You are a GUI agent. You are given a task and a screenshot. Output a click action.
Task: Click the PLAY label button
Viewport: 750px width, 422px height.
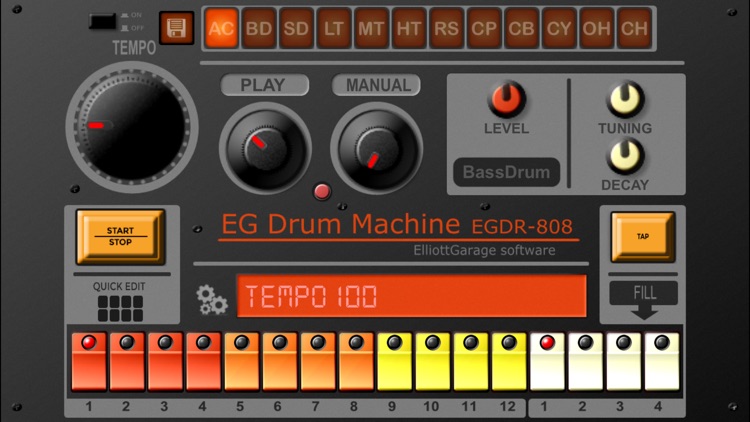pyautogui.click(x=265, y=85)
